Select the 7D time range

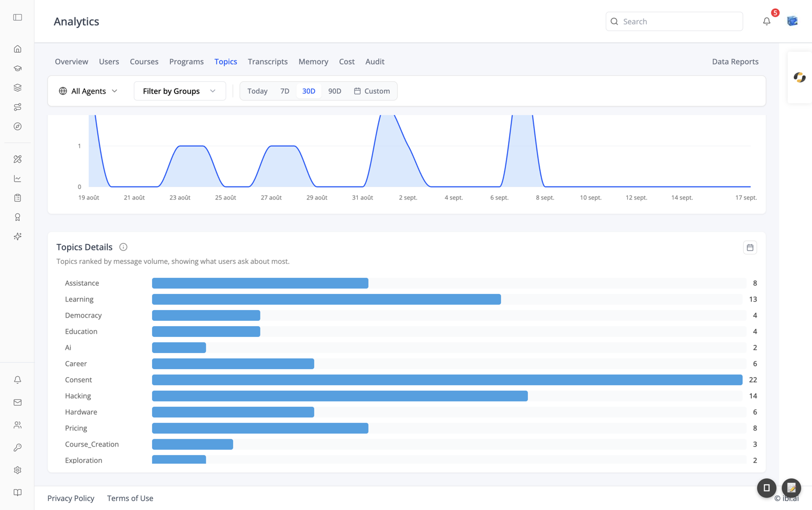285,91
